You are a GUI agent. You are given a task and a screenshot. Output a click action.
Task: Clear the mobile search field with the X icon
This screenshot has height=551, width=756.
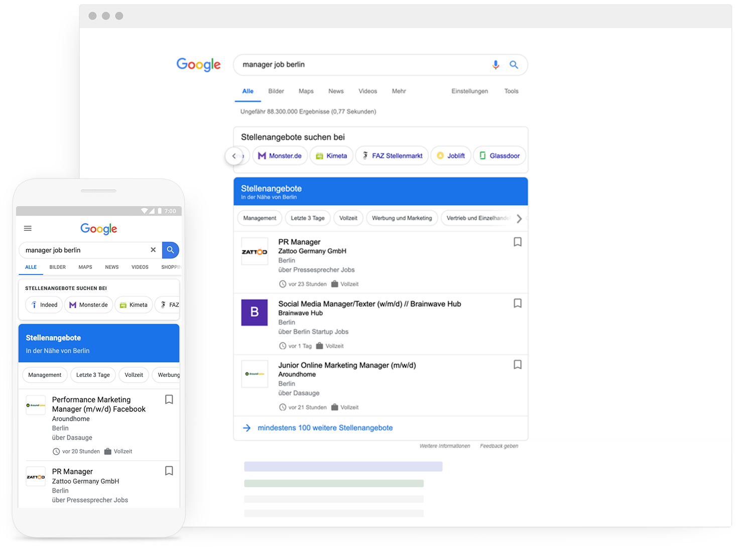click(x=153, y=250)
